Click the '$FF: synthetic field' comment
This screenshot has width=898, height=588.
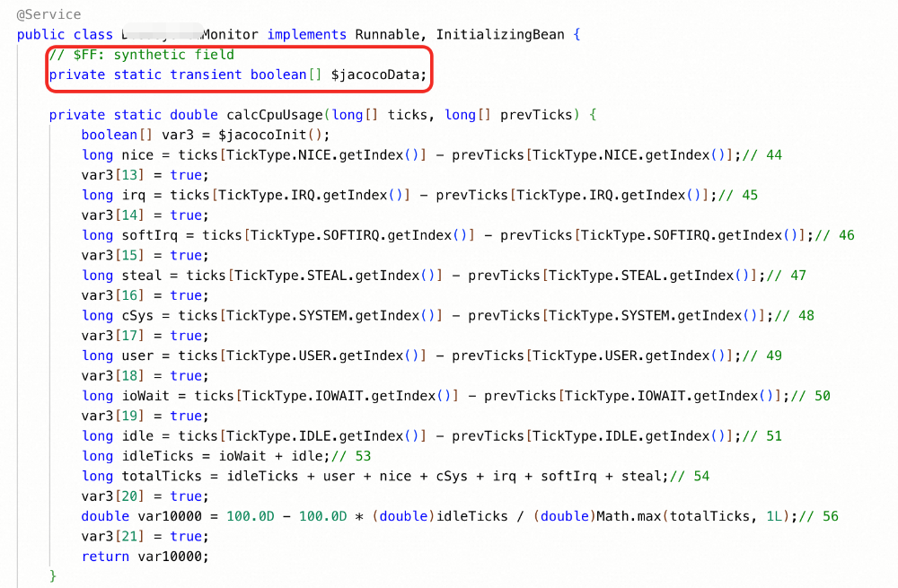142,55
